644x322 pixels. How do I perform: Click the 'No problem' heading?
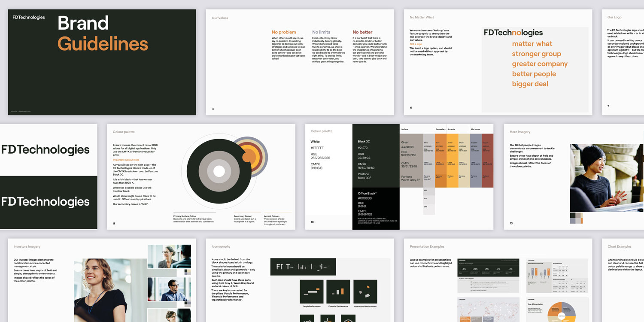[x=284, y=32]
